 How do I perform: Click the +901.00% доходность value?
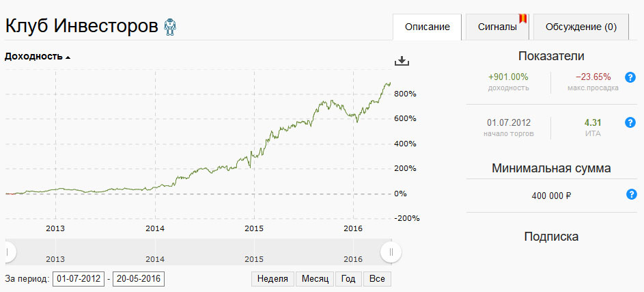pyautogui.click(x=508, y=77)
